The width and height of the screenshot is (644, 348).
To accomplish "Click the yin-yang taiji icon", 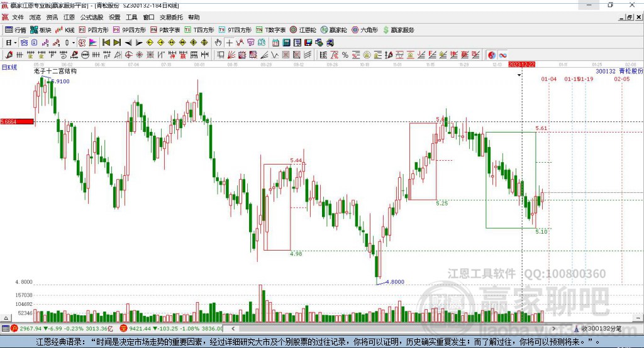I will [x=492, y=55].
